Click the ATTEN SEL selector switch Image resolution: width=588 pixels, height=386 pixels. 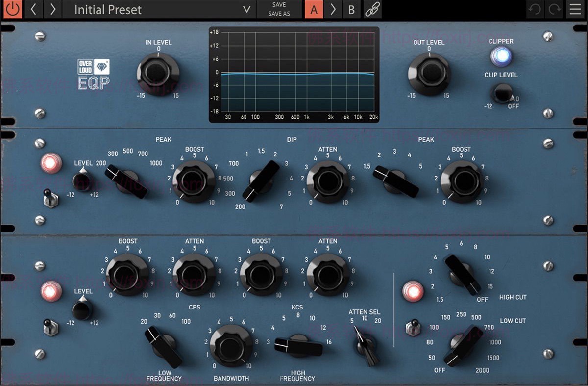365,346
